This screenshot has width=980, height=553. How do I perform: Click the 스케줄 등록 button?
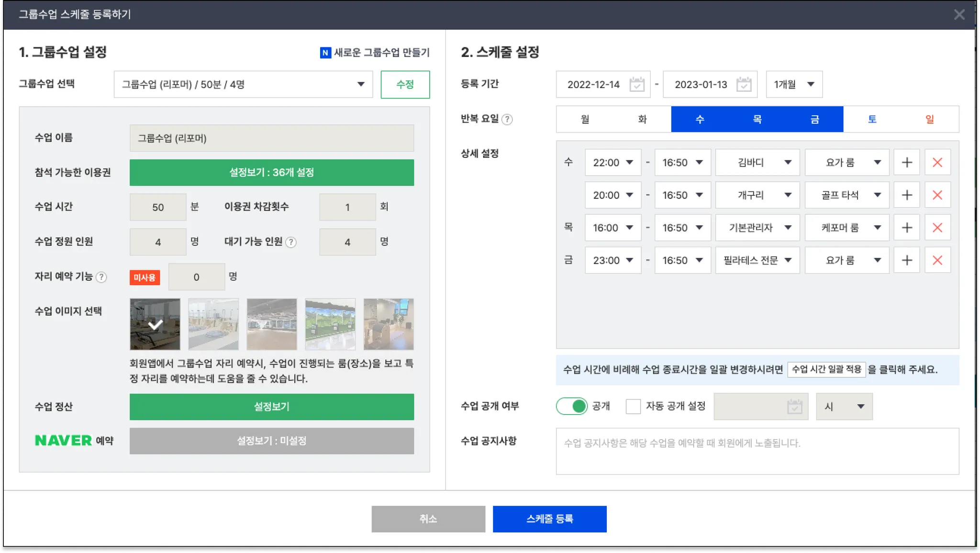[x=549, y=519]
